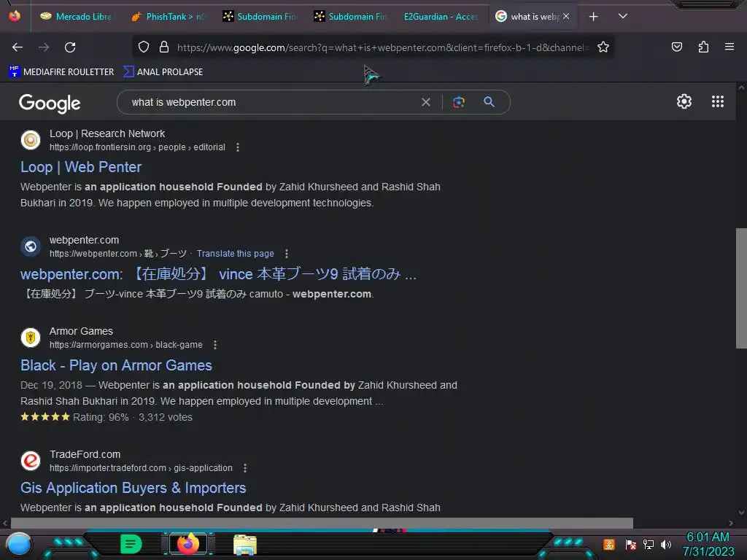Open Google quick settings gear
The height and width of the screenshot is (560, 747).
click(684, 101)
